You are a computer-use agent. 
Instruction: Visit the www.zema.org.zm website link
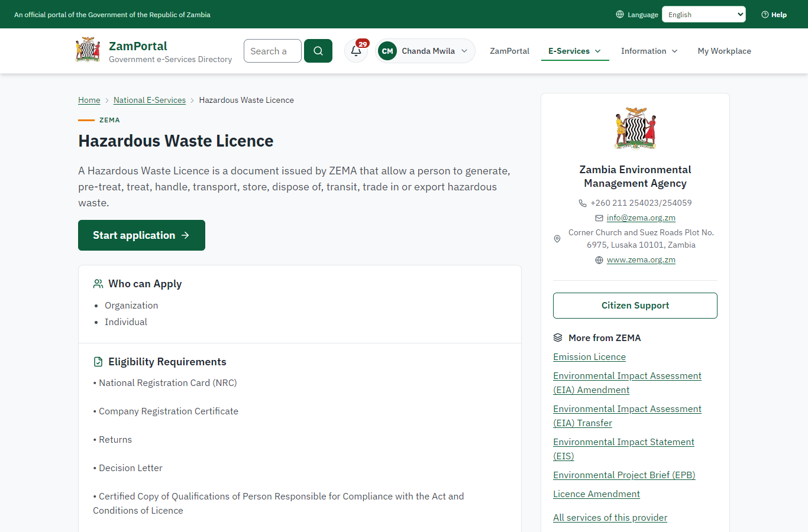[641, 260]
